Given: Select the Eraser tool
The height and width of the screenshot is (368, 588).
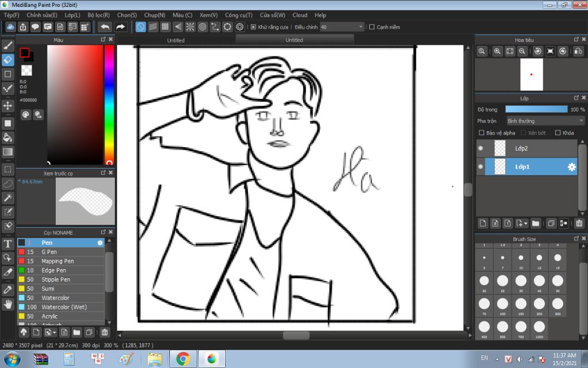Looking at the screenshot, I should pyautogui.click(x=8, y=60).
